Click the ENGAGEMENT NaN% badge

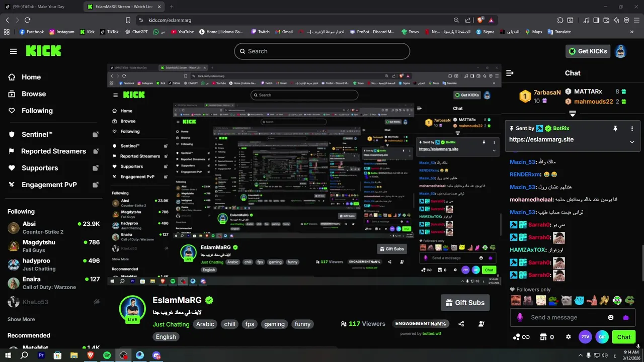[421, 324]
